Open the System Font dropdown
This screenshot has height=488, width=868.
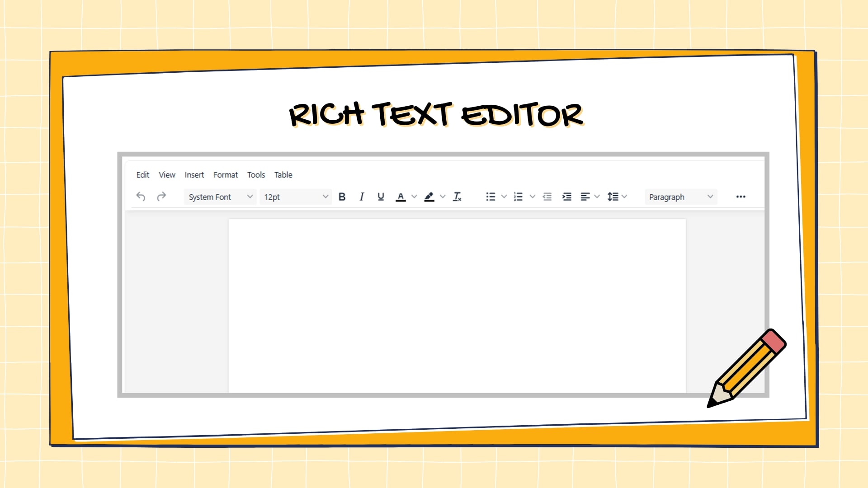220,197
